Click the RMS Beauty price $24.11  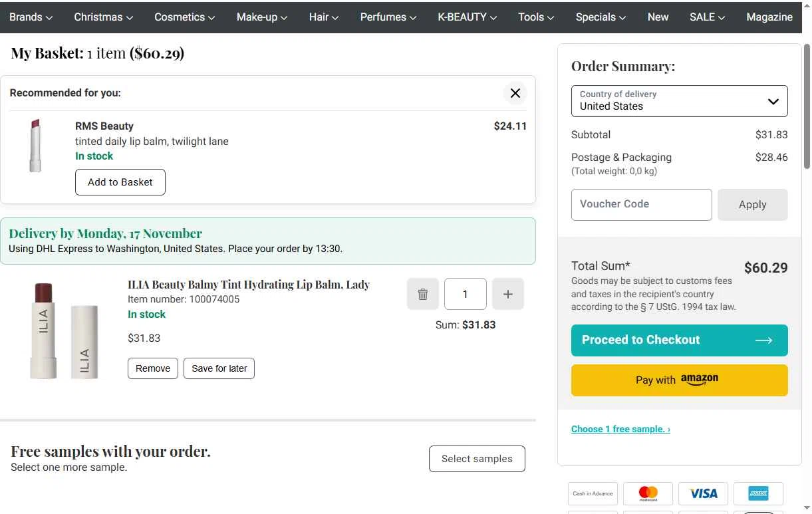pyautogui.click(x=510, y=126)
